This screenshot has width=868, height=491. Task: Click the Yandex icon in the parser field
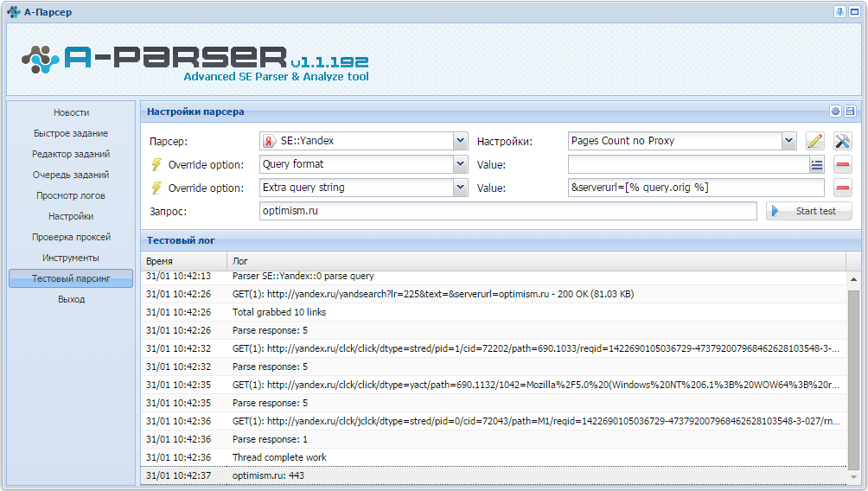coord(269,141)
